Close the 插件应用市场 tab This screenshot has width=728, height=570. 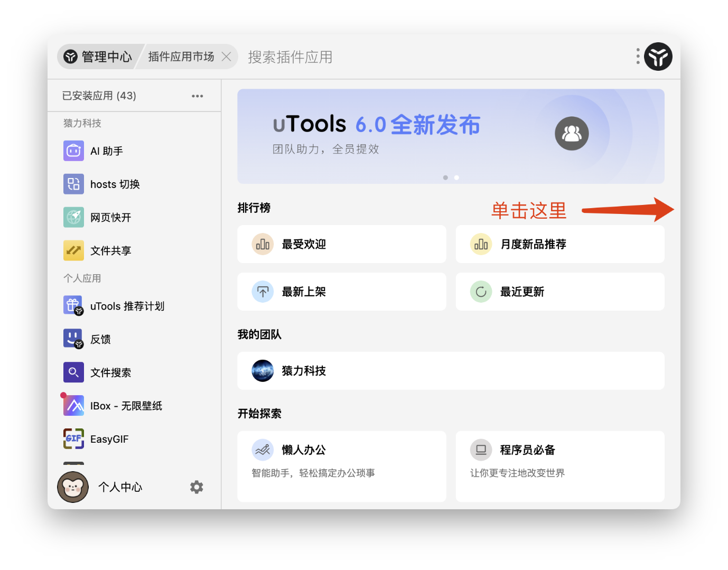point(226,57)
